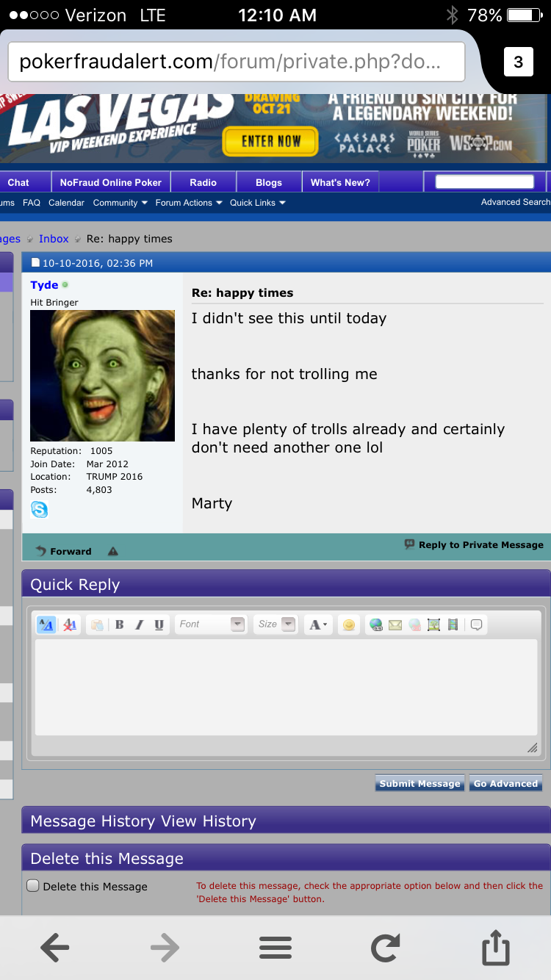Select the NoFraud Online Poker tab

pos(111,182)
